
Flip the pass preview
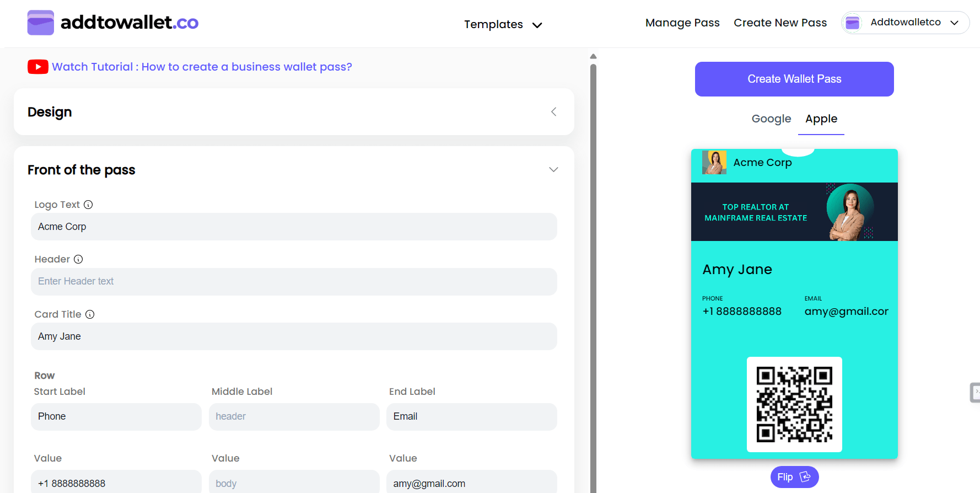pos(794,477)
